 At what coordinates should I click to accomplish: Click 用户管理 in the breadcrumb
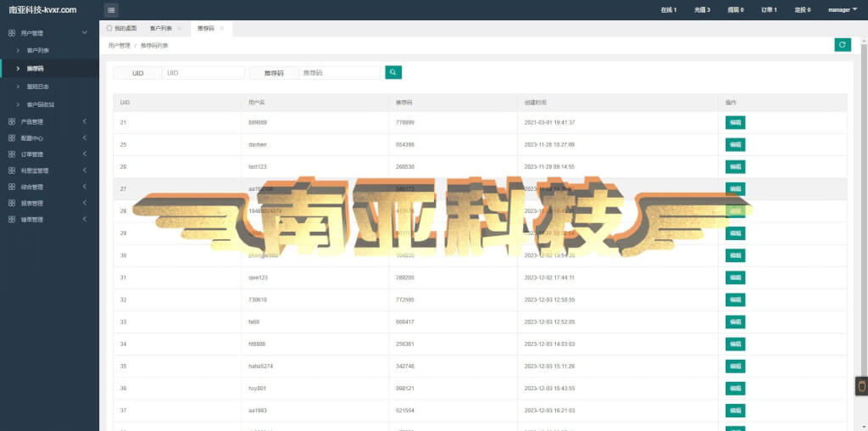(x=119, y=46)
